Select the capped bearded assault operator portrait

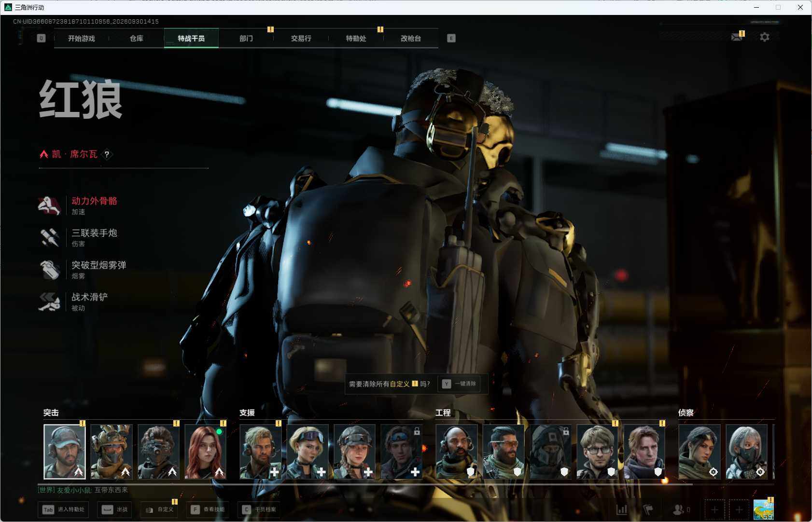pos(65,452)
